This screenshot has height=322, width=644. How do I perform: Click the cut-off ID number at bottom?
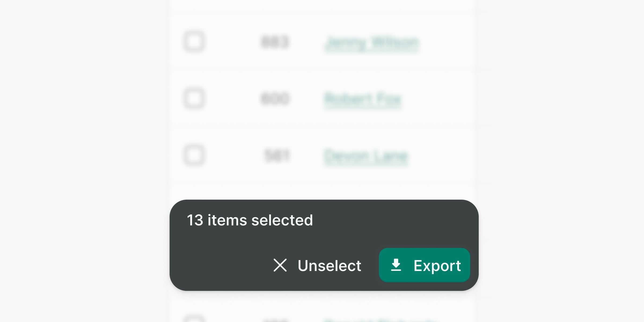(275, 320)
